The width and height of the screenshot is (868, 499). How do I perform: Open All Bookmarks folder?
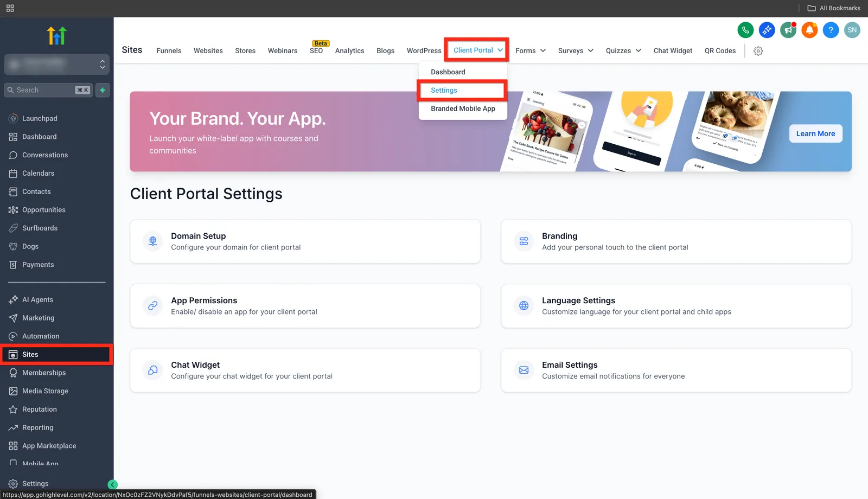[x=834, y=8]
